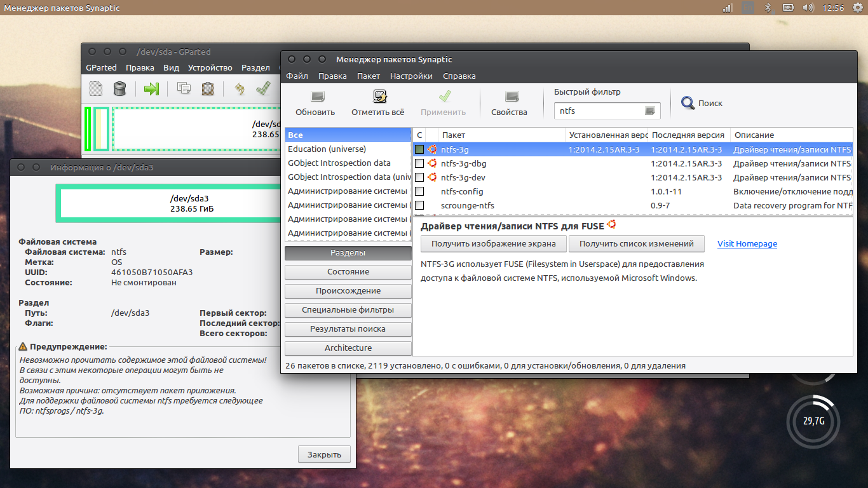Viewport: 868px width, 488px height.
Task: Open the system gear menu
Action: pos(857,8)
